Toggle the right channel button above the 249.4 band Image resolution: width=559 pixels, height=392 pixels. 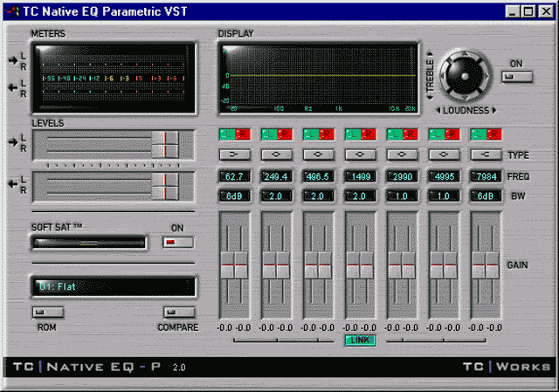pyautogui.click(x=285, y=134)
